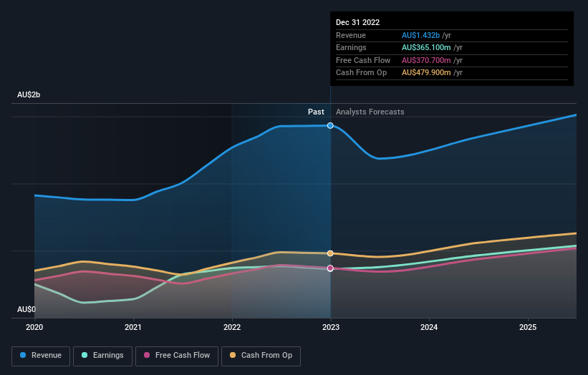Image resolution: width=588 pixels, height=375 pixels.
Task: Click the Earnings row label in tooltip
Action: [x=351, y=47]
